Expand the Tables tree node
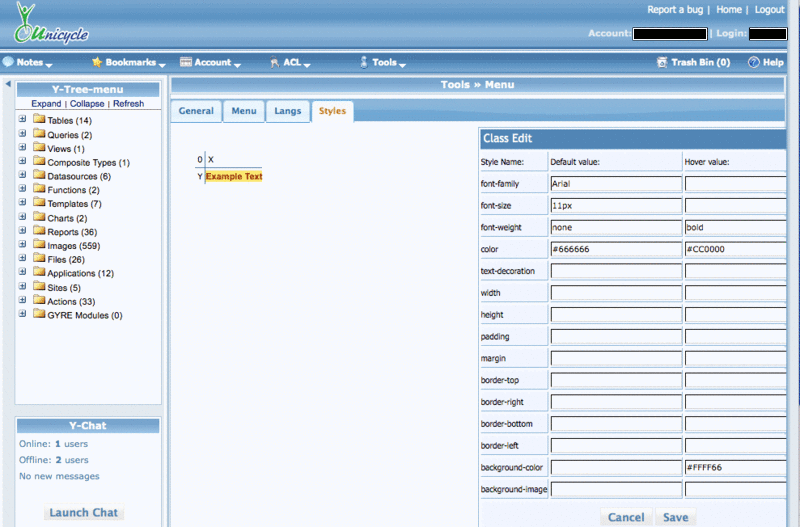This screenshot has width=800, height=527. click(x=22, y=120)
